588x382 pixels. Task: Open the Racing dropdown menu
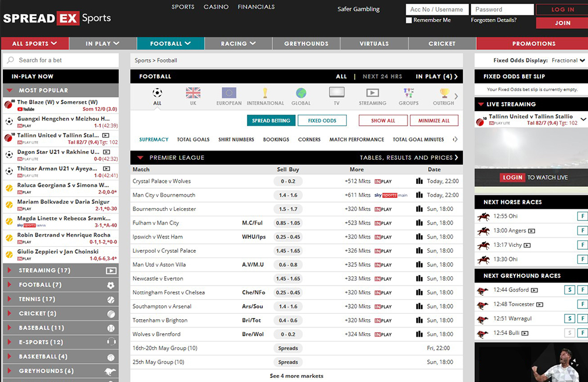tap(239, 43)
